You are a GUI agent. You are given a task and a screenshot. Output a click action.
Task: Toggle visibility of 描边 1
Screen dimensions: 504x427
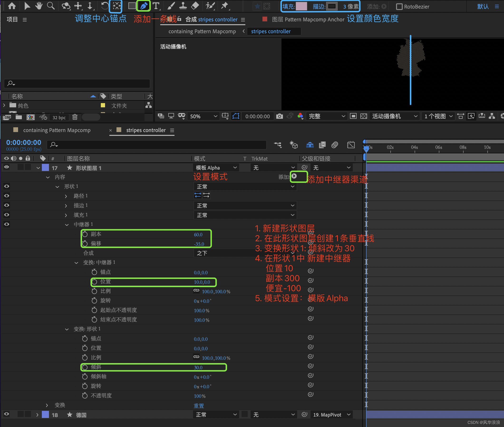(7, 205)
